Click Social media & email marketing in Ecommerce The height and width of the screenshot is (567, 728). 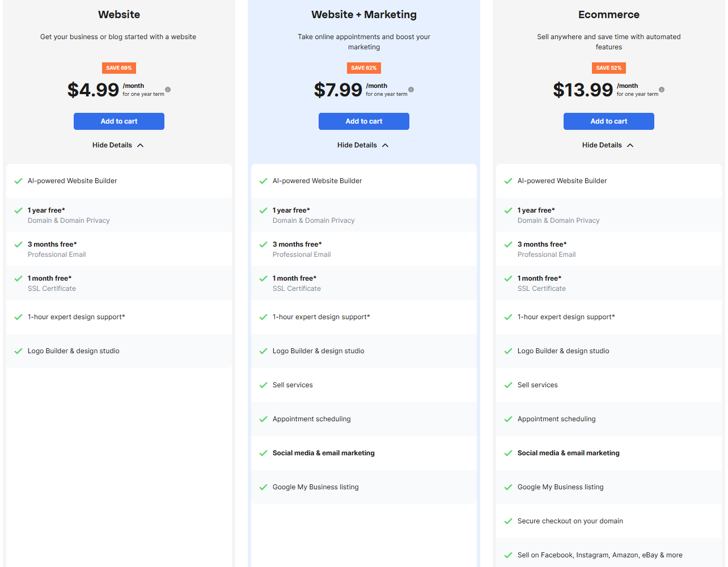[x=568, y=453]
